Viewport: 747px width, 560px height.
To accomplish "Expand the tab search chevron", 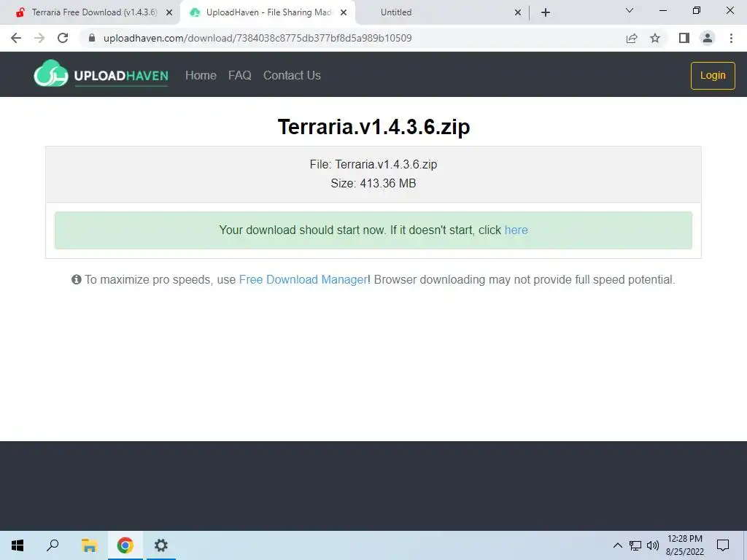I will [630, 10].
